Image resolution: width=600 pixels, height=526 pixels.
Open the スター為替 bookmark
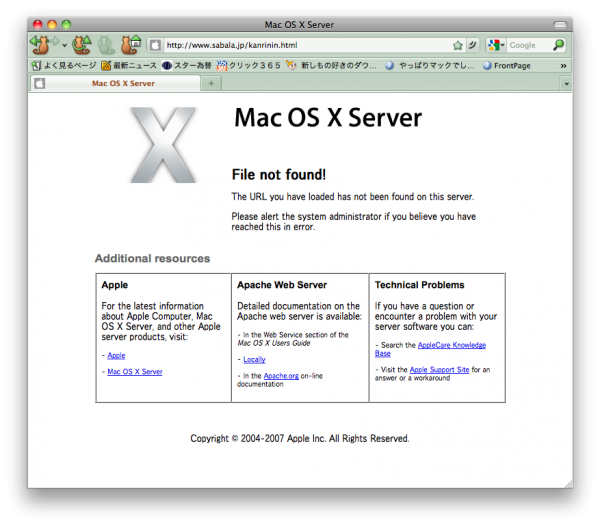coord(186,65)
